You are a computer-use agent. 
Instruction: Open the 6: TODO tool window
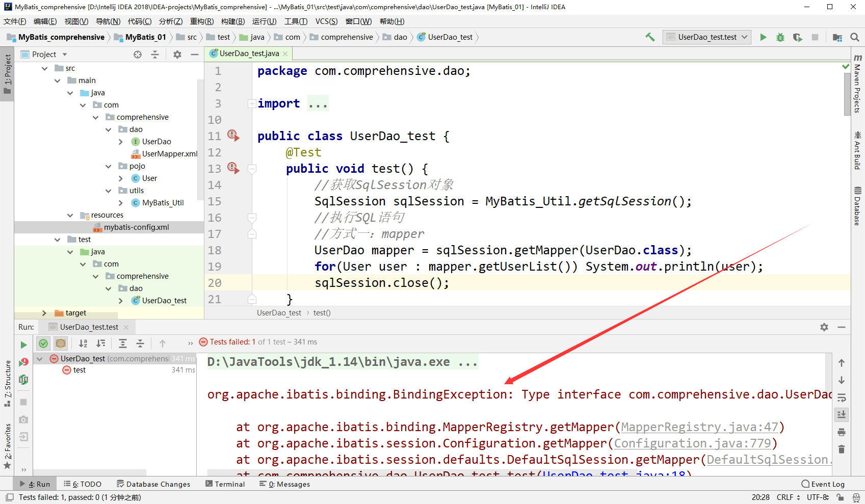(83, 484)
